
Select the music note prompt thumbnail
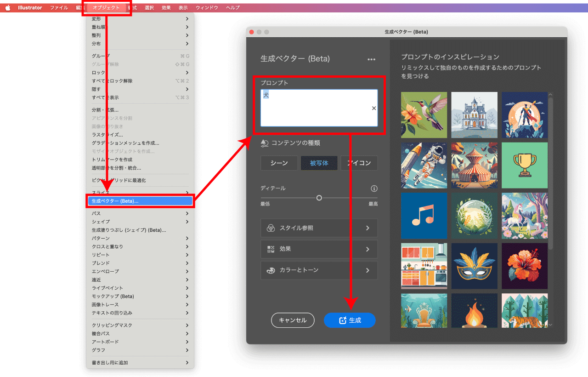(424, 216)
